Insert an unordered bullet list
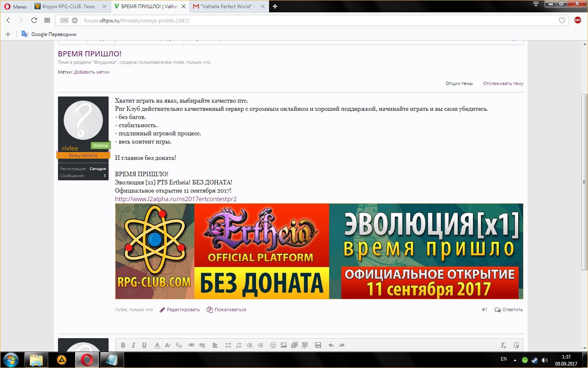 (x=228, y=345)
